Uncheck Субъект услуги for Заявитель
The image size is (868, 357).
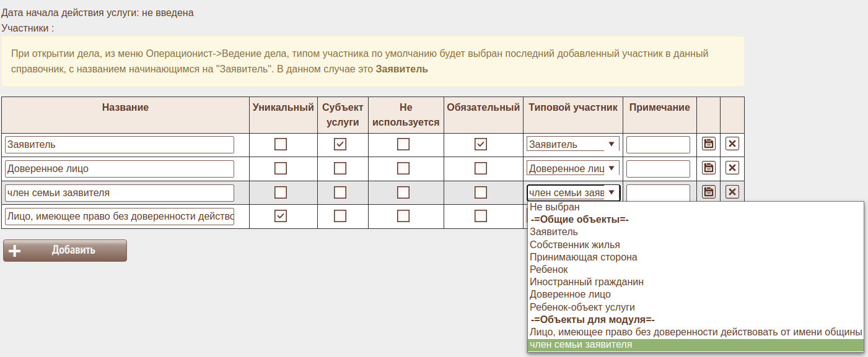[340, 144]
